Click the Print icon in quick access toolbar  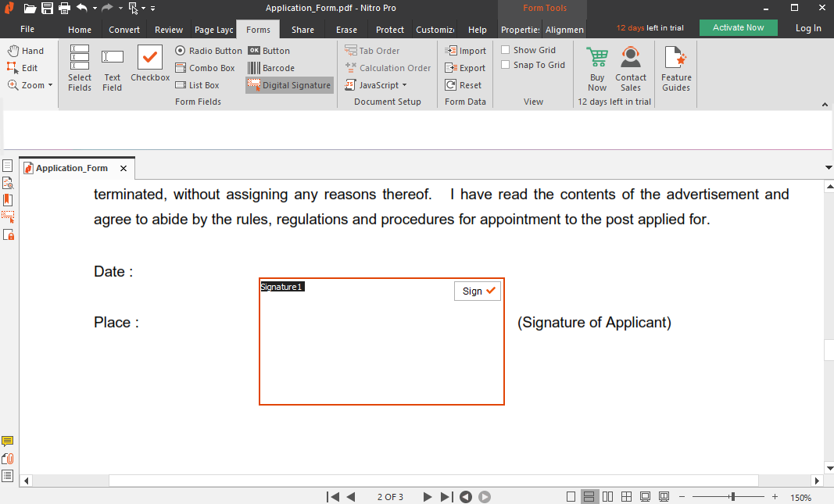(x=63, y=7)
